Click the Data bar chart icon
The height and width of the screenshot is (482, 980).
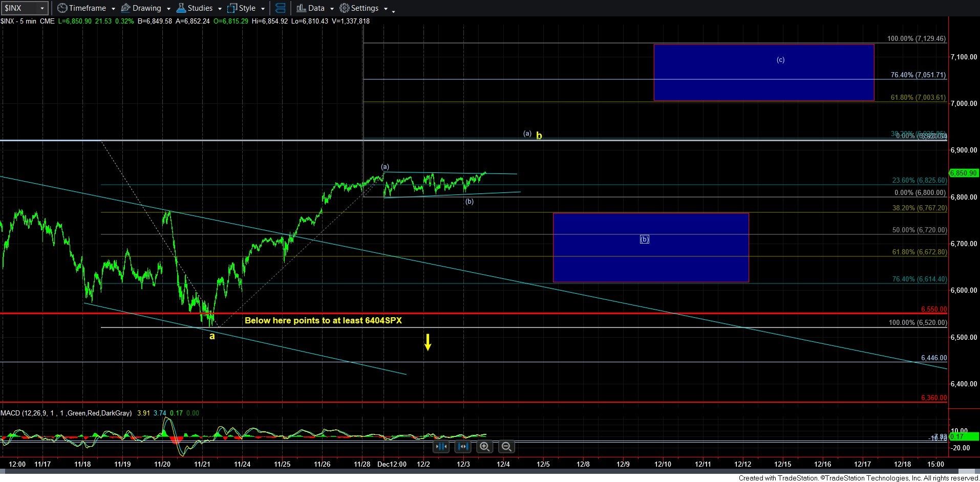pos(301,8)
